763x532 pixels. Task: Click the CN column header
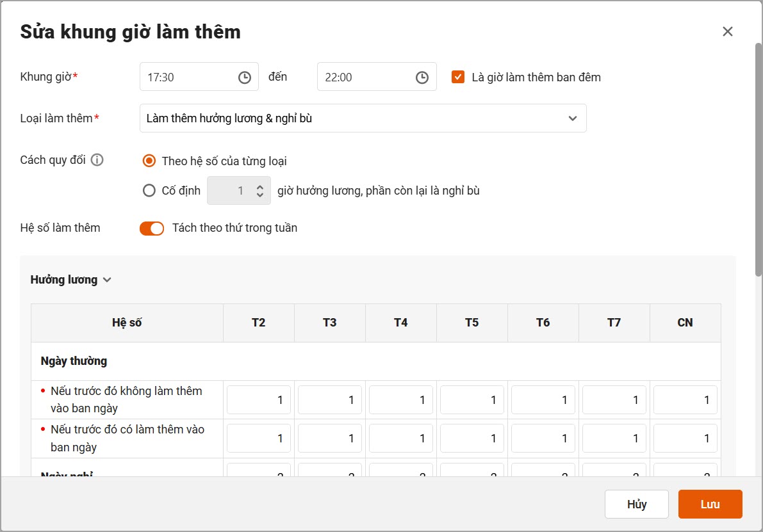tap(685, 323)
